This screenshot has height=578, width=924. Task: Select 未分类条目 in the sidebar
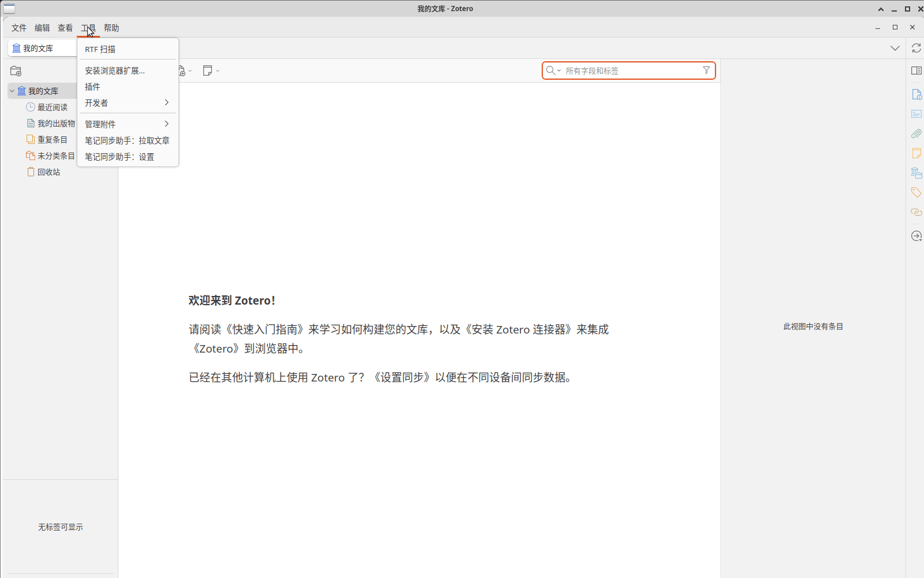tap(56, 155)
